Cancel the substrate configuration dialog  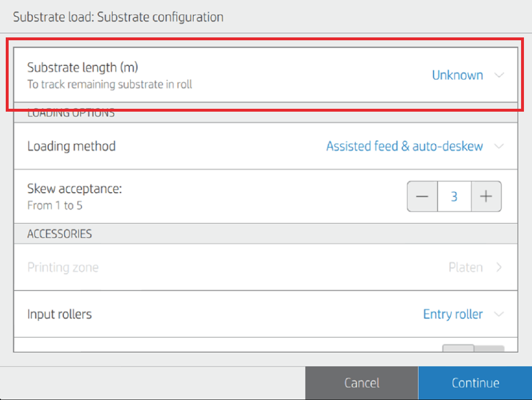[362, 383]
